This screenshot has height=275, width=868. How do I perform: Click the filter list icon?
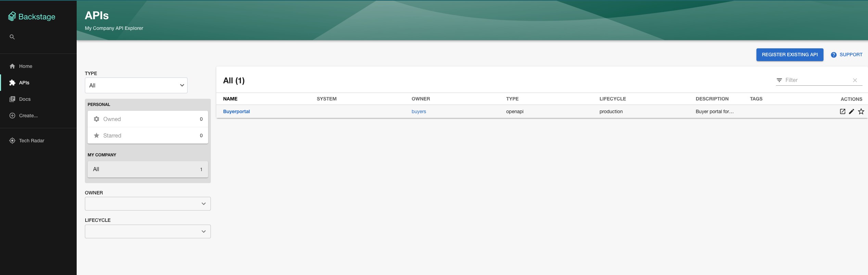pyautogui.click(x=779, y=80)
